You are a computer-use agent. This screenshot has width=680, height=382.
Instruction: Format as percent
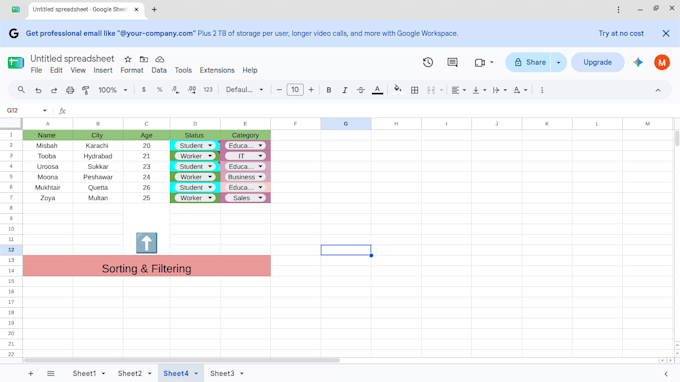click(x=160, y=90)
